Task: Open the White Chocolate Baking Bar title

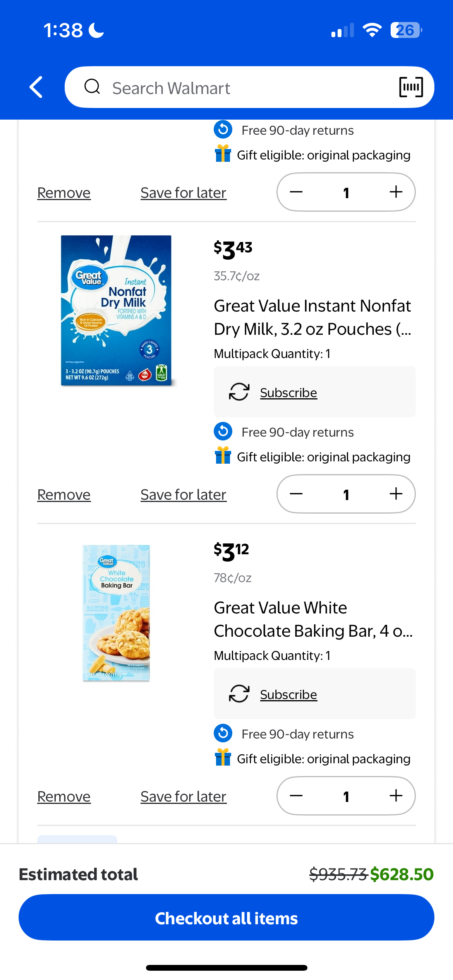Action: [313, 619]
